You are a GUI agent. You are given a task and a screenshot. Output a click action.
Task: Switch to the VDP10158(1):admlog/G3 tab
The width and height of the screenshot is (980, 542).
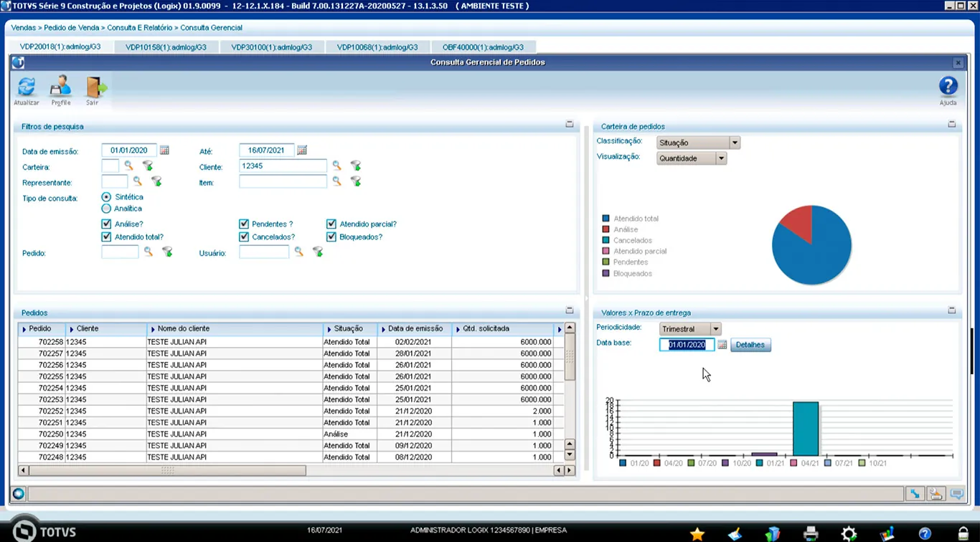pyautogui.click(x=166, y=47)
